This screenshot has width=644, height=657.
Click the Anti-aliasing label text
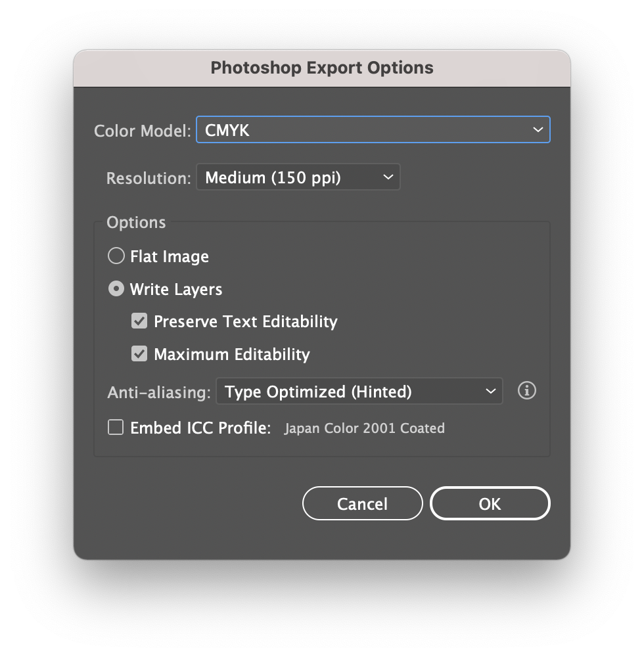point(159,393)
